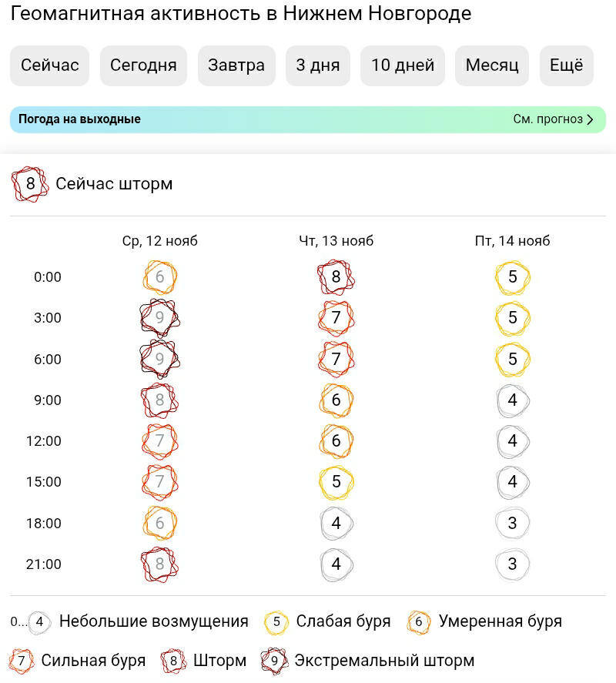
Task: Expand weekend forecast via the chevron arrow
Action: [590, 119]
